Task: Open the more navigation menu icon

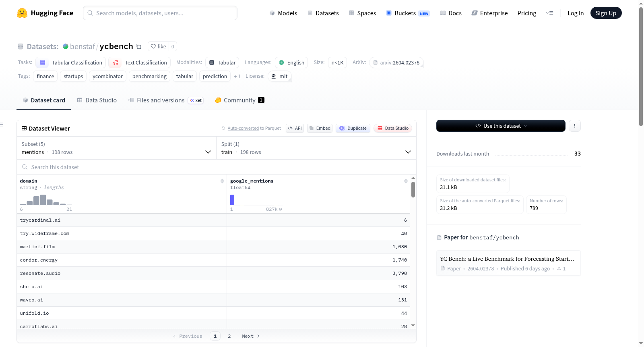Action: (549, 13)
